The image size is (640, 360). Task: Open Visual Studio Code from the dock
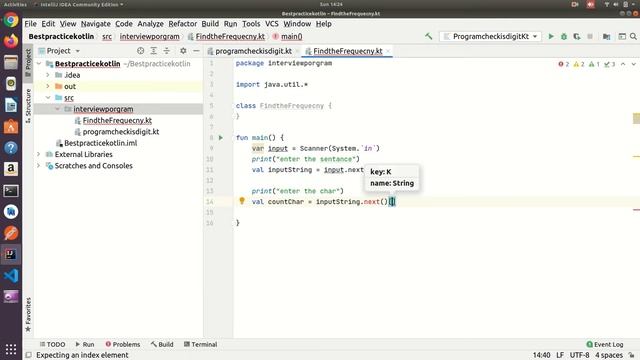[11, 275]
